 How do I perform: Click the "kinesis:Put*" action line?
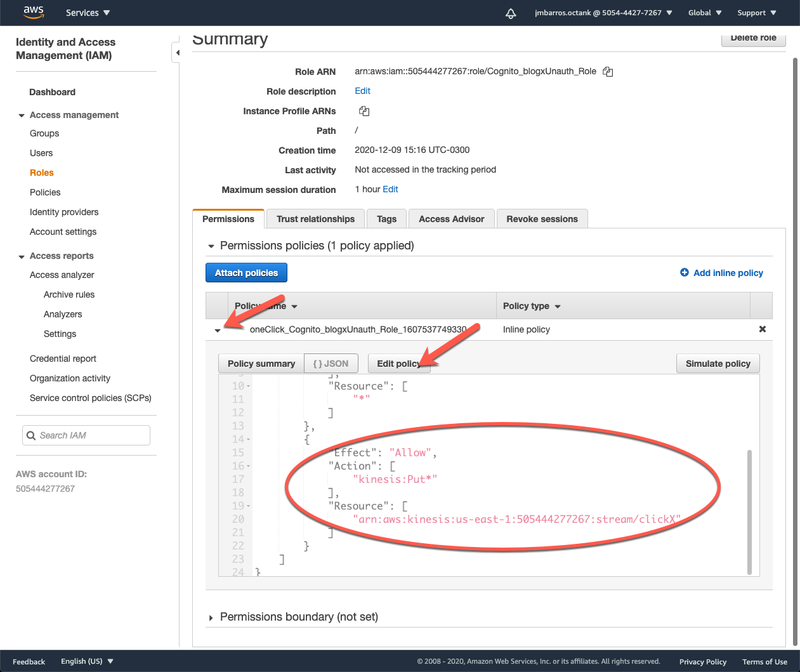click(x=395, y=480)
